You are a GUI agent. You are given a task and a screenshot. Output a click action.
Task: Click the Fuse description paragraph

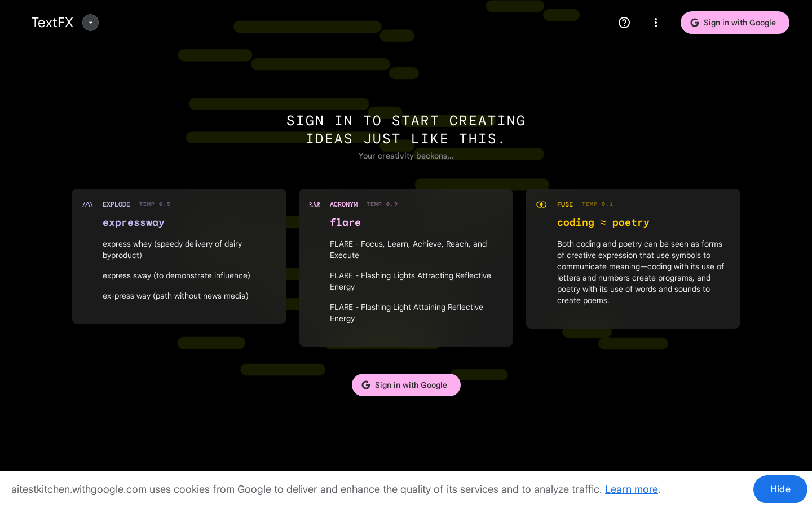[x=640, y=272]
